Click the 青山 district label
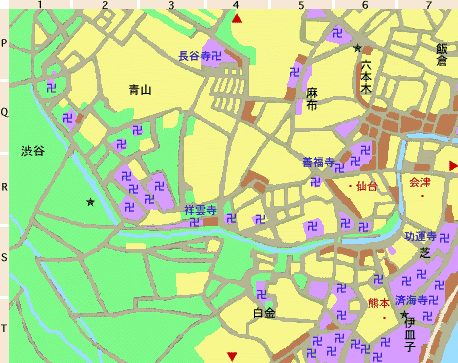The width and height of the screenshot is (458, 363). pos(140,90)
